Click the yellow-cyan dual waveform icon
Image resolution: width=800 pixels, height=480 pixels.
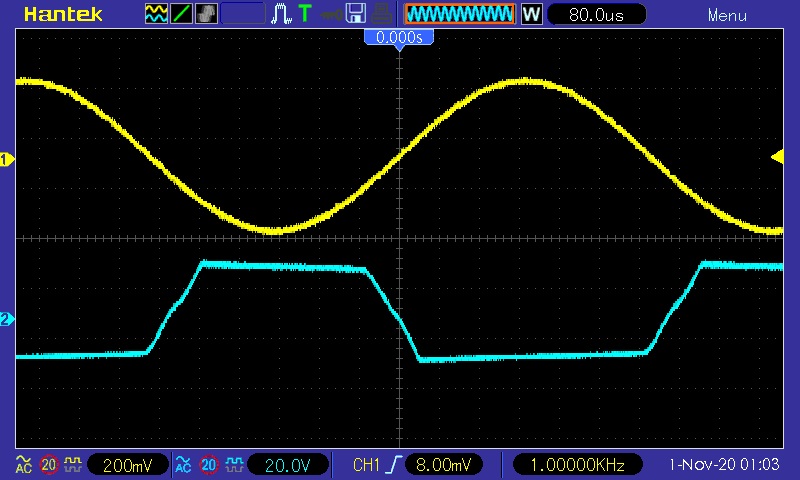coord(157,14)
